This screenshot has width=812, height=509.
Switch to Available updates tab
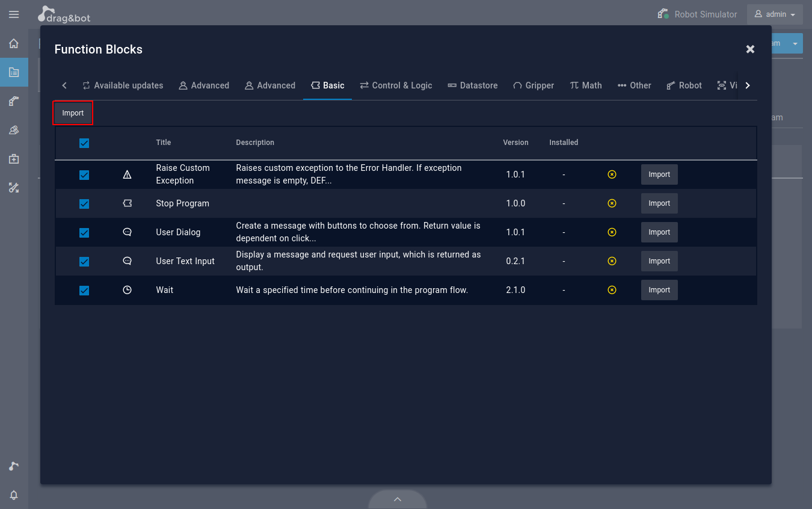coord(123,85)
